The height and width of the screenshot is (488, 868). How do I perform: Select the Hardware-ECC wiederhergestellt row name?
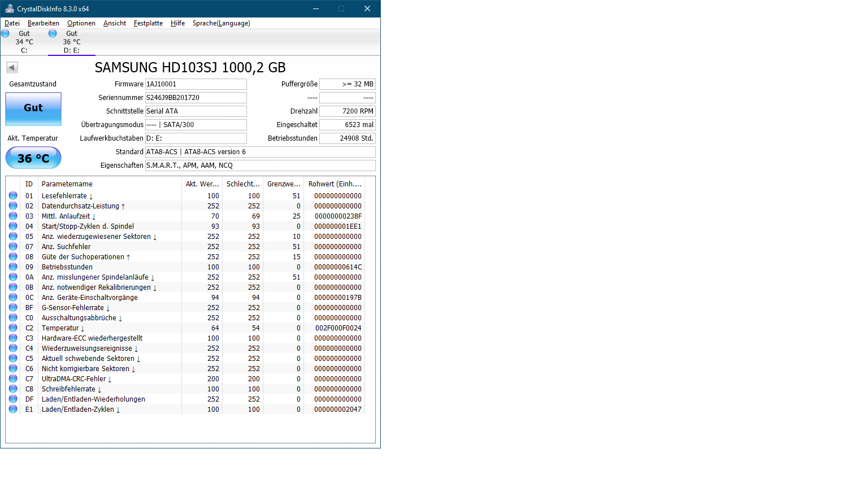point(92,338)
